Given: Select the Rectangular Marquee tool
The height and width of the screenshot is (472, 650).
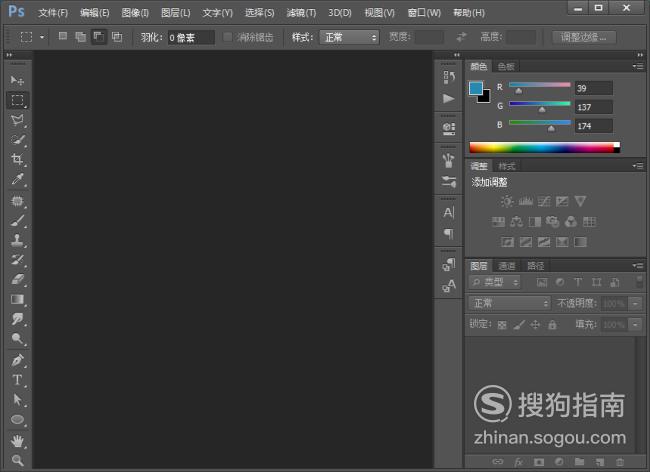Looking at the screenshot, I should pyautogui.click(x=17, y=100).
